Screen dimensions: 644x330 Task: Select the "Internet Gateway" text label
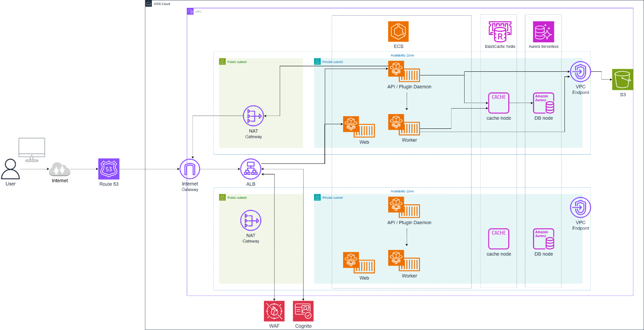click(x=190, y=186)
